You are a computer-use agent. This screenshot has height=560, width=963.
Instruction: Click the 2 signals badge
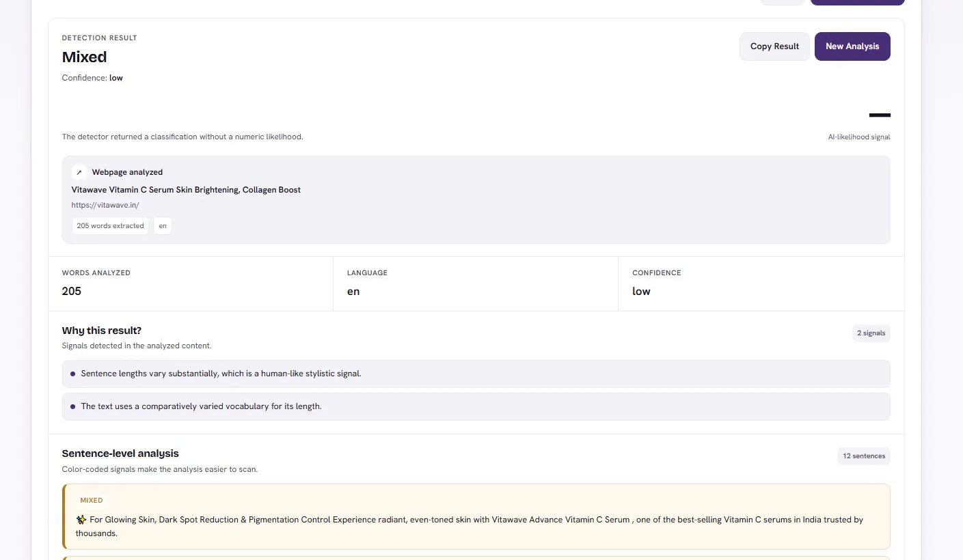tap(871, 333)
